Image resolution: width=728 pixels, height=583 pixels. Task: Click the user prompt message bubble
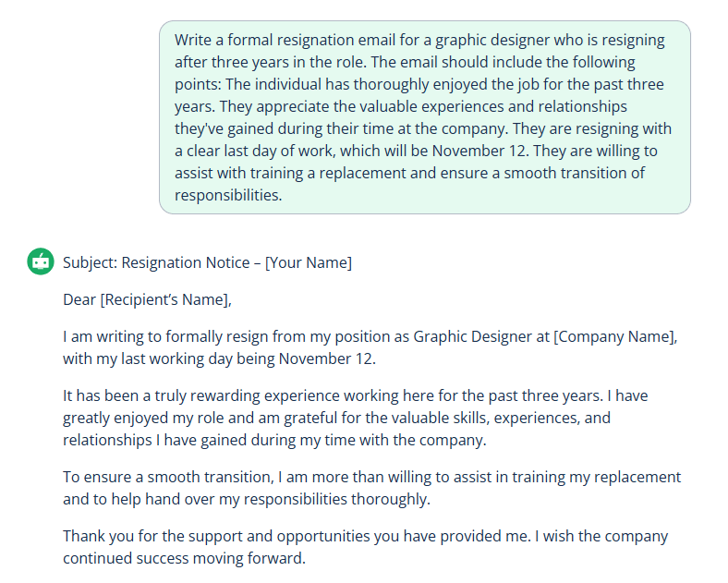[x=424, y=117]
